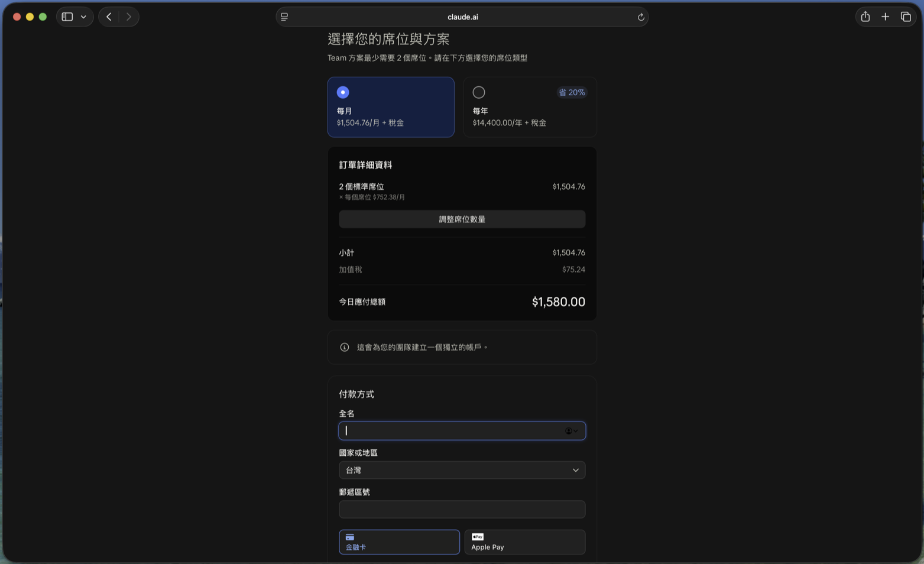Open a new tab with the plus icon

click(x=885, y=17)
